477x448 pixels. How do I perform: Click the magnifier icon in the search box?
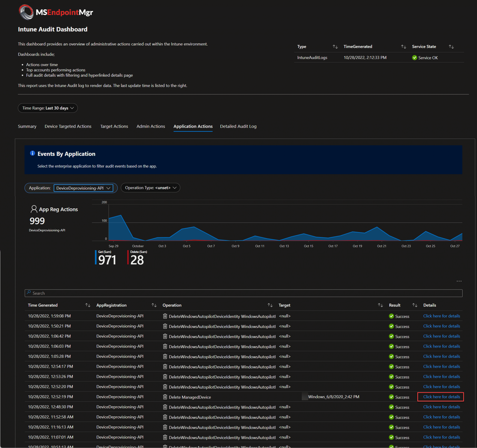point(29,293)
